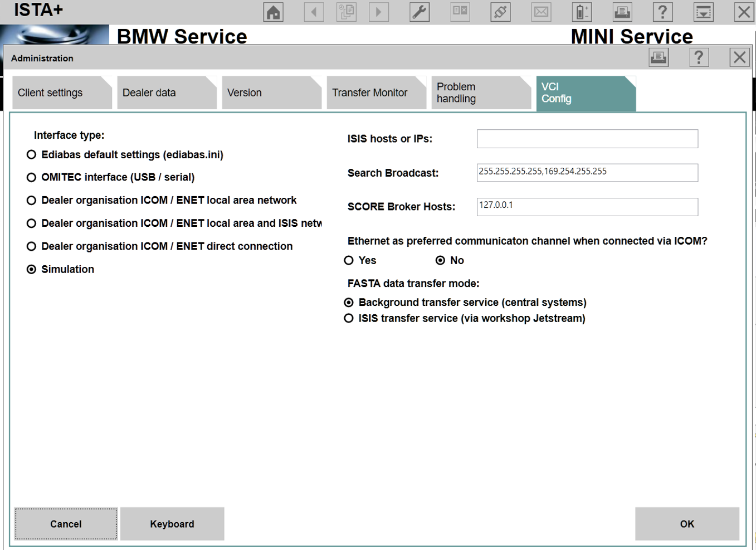This screenshot has width=756, height=550.
Task: Switch to the Dealer data tab
Action: pos(166,93)
